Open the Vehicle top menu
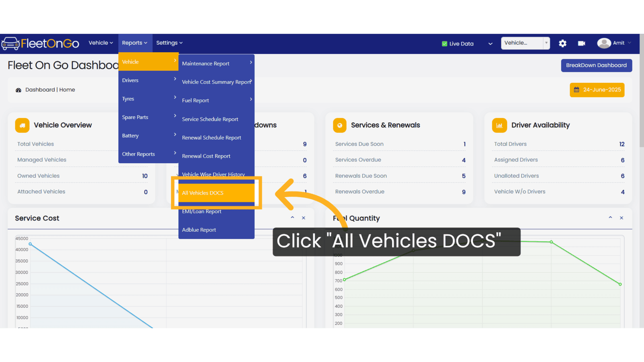Viewport: 644px width, 362px height. tap(101, 43)
